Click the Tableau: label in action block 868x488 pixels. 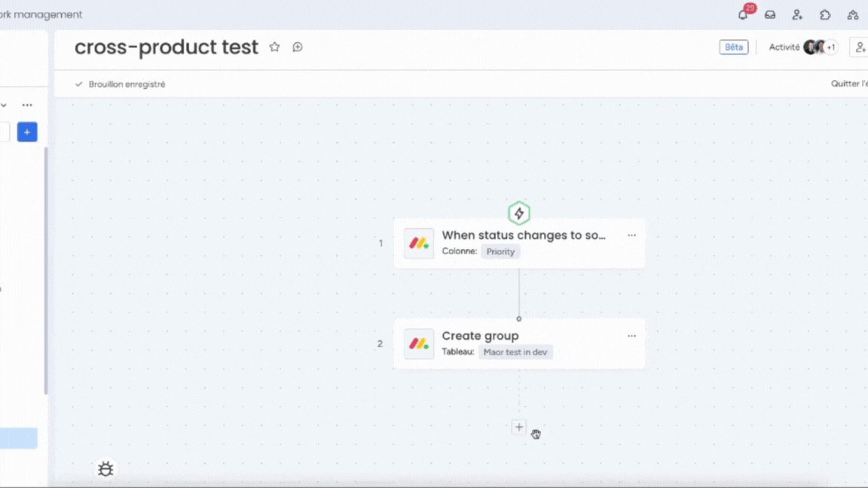pos(458,352)
